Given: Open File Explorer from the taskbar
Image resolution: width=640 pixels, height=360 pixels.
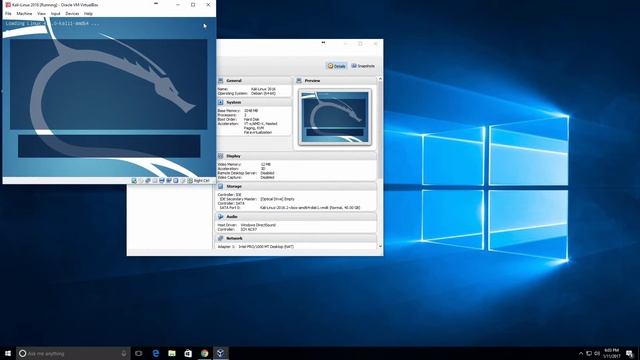Looking at the screenshot, I should point(172,353).
